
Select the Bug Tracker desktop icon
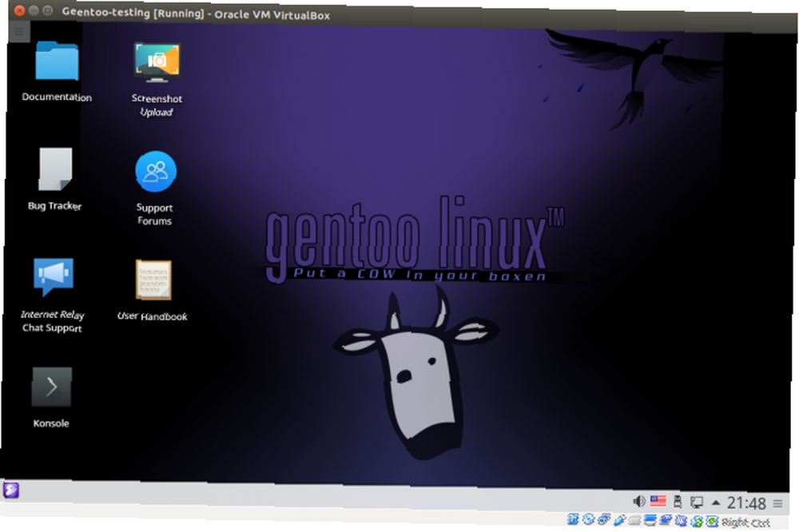pos(55,169)
